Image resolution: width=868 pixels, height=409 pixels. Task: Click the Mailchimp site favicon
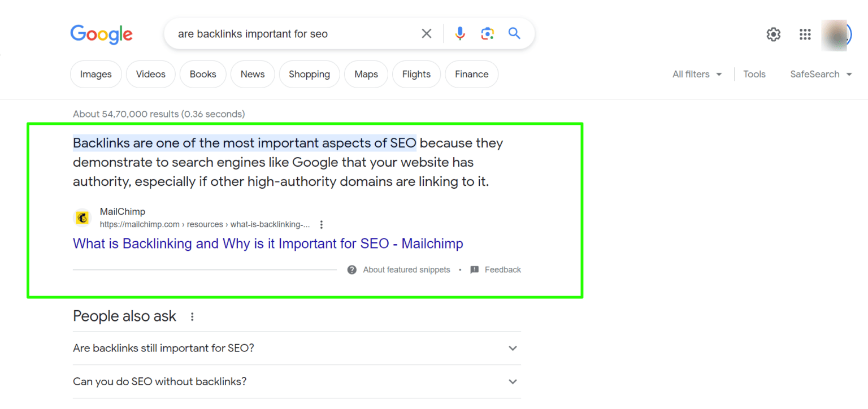[83, 217]
